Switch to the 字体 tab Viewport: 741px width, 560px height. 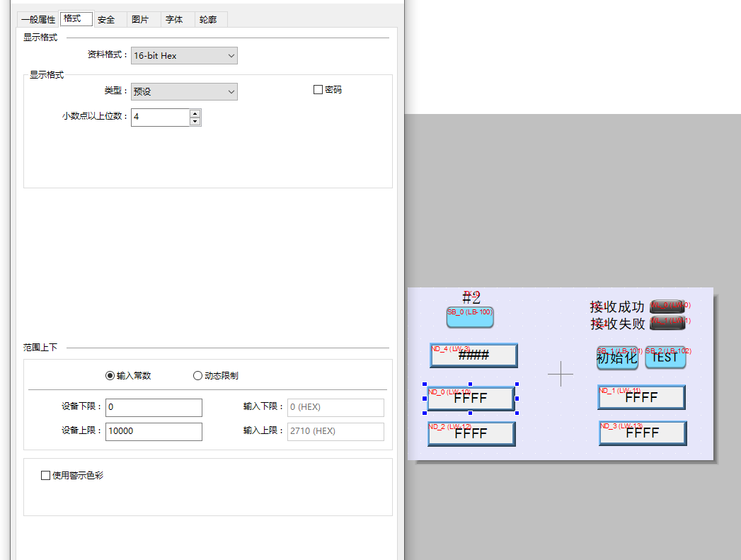[x=174, y=20]
